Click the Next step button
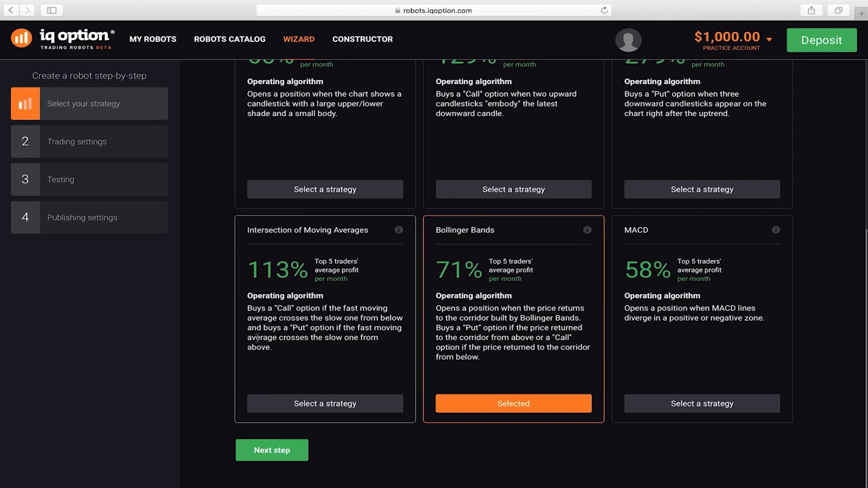This screenshot has width=868, height=488. tap(272, 450)
